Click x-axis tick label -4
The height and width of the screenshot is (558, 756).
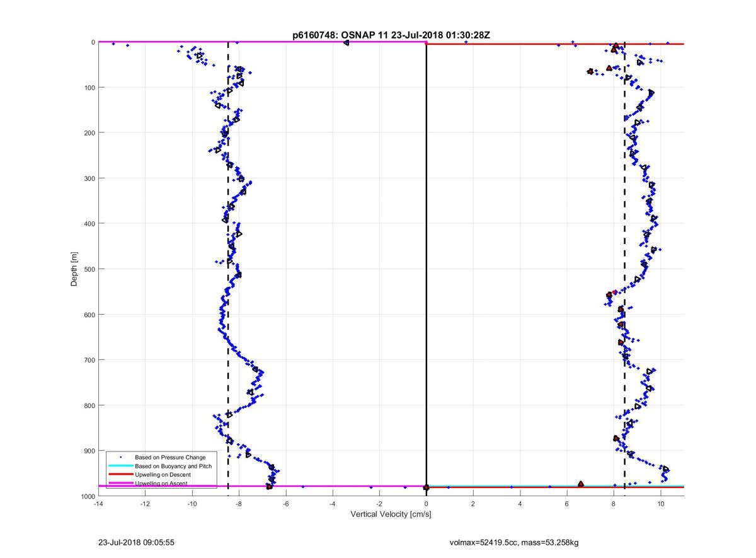(333, 504)
